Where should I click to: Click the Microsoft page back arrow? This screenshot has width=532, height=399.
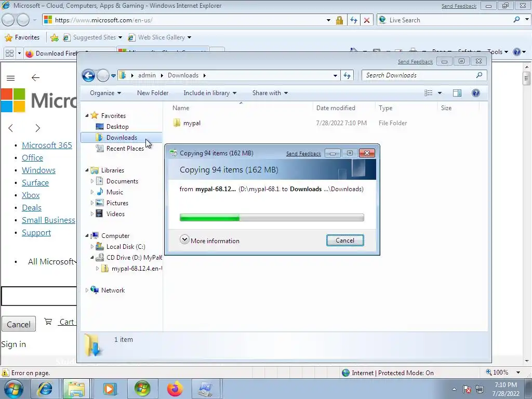pyautogui.click(x=35, y=78)
